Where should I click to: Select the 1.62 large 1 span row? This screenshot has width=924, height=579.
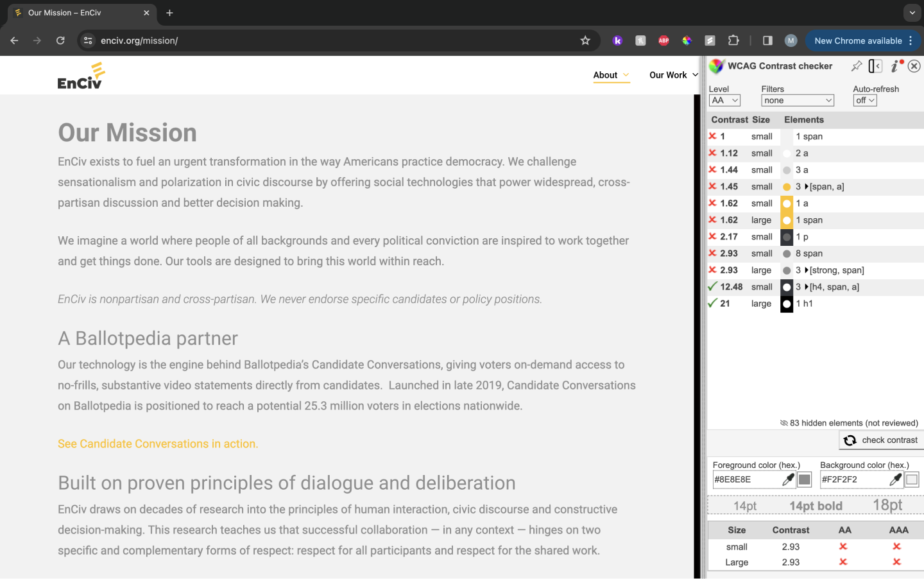(815, 220)
